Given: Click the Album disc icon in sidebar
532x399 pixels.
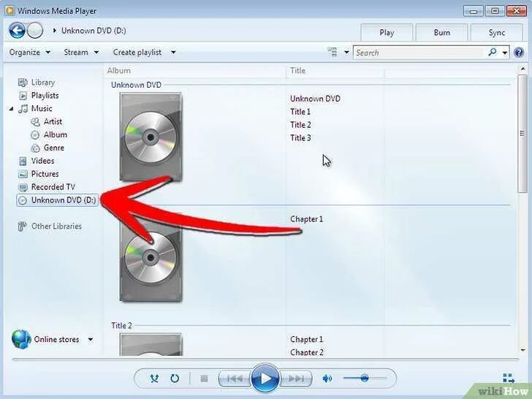Looking at the screenshot, I should click(35, 135).
